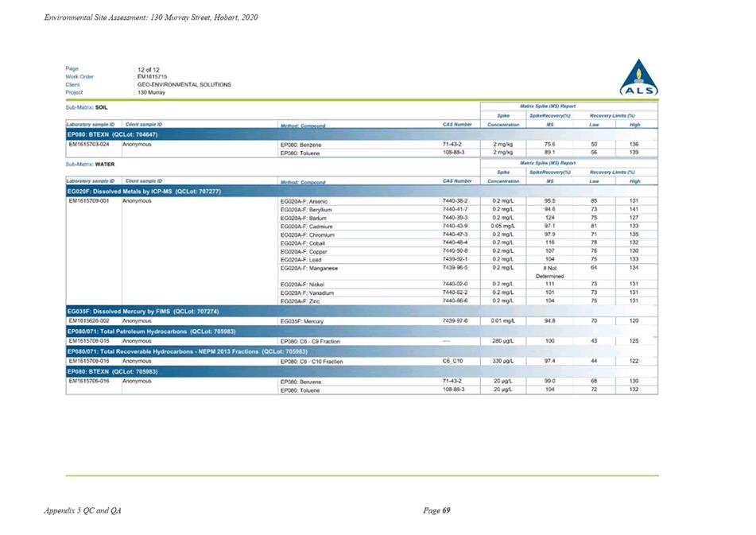This screenshot has width=756, height=535.
Task: Select laboratory sample ID EM1615626-002
Action: (89, 320)
